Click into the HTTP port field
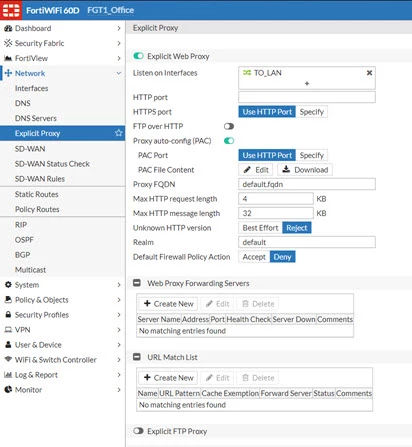This screenshot has width=412, height=447. point(307,97)
